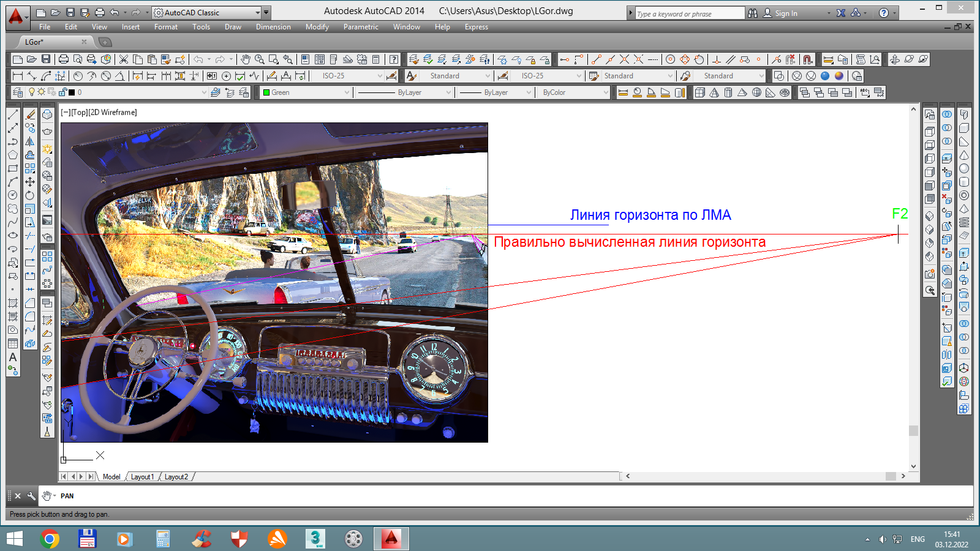Click the Distance inquiry ruler icon
980x551 pixels.
click(623, 92)
